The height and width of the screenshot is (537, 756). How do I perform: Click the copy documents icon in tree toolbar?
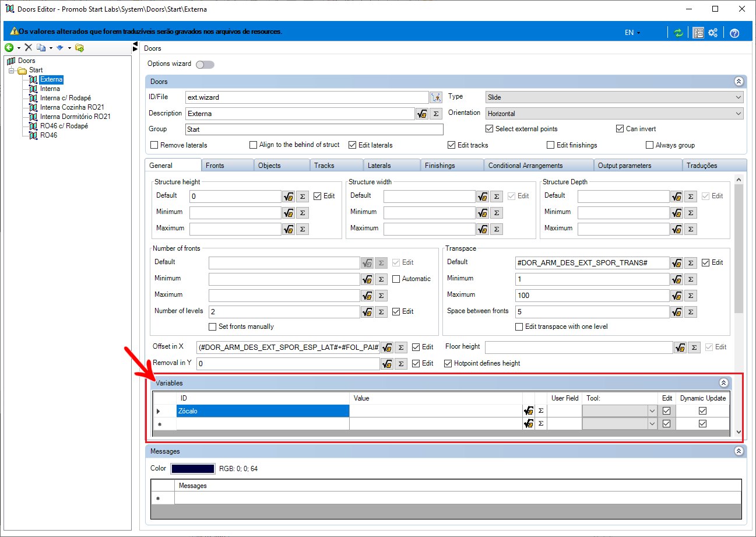point(41,48)
